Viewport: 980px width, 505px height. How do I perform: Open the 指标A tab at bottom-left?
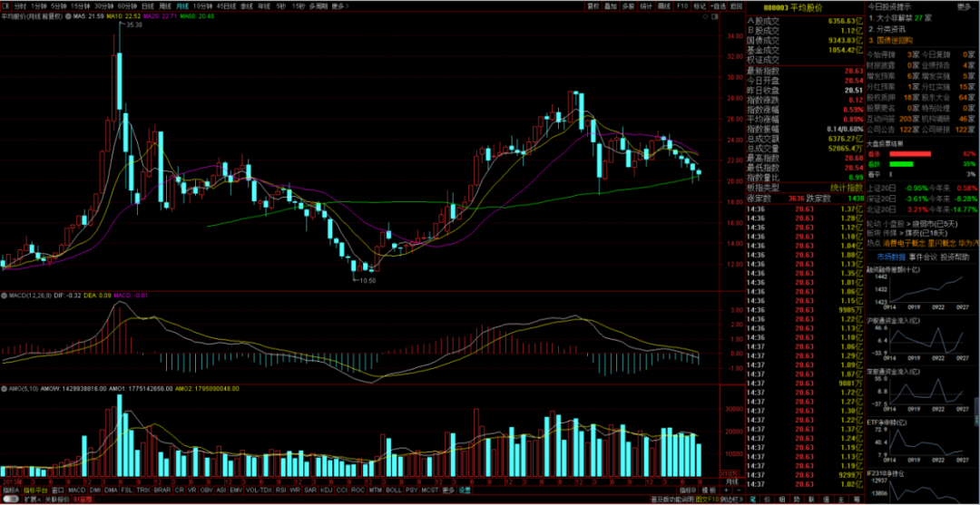[x=10, y=490]
